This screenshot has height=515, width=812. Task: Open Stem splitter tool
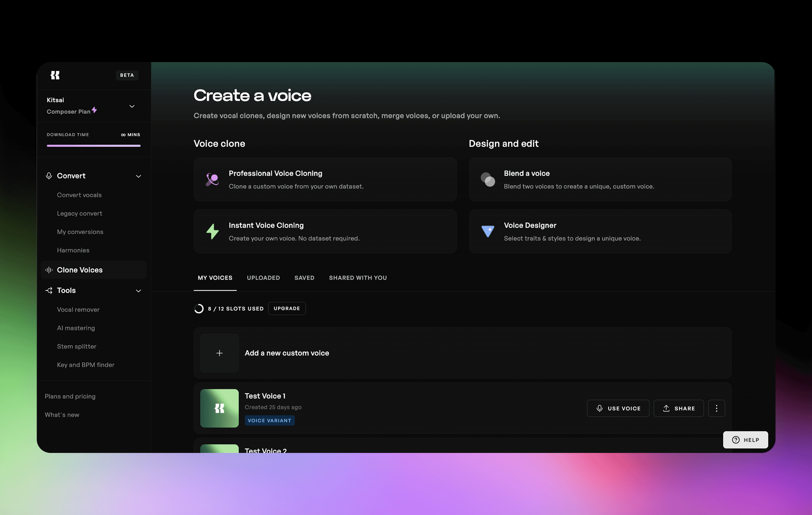[x=77, y=346]
